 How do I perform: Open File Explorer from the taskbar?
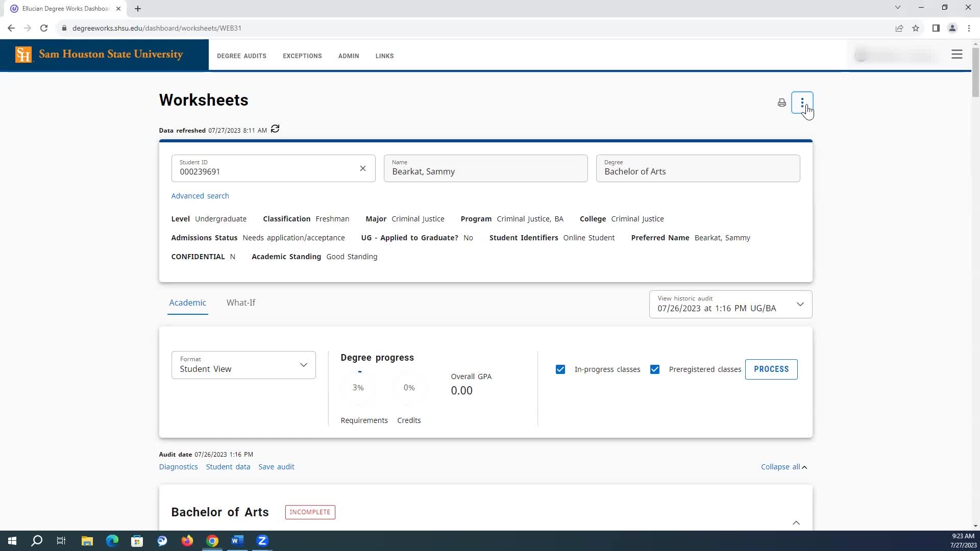pos(87,541)
